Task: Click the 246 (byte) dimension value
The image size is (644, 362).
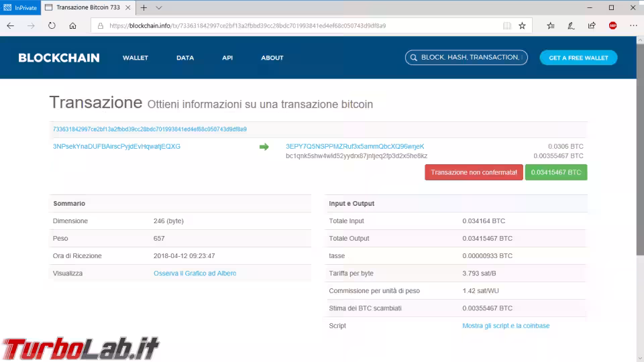Action: [168, 221]
